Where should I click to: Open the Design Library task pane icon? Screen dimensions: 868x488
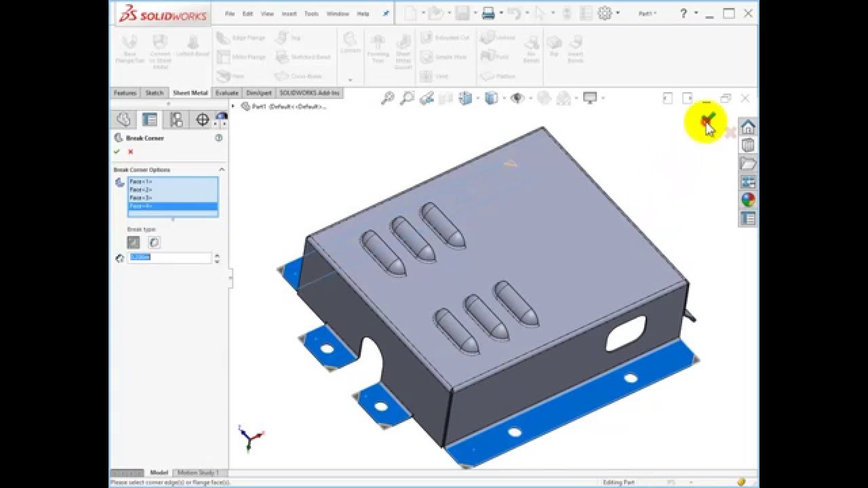748,146
